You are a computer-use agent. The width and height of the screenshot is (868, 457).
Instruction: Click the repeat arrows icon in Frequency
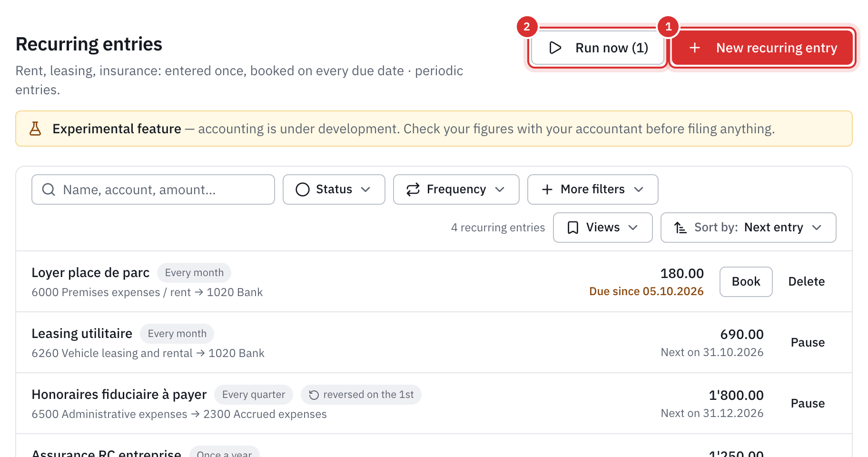point(413,189)
